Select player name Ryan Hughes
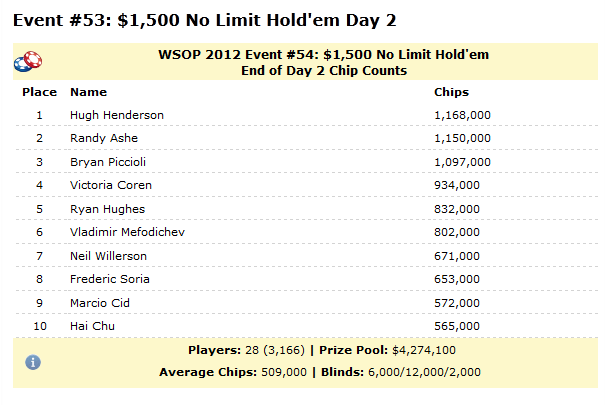This screenshot has height=405, width=609. click(x=108, y=209)
